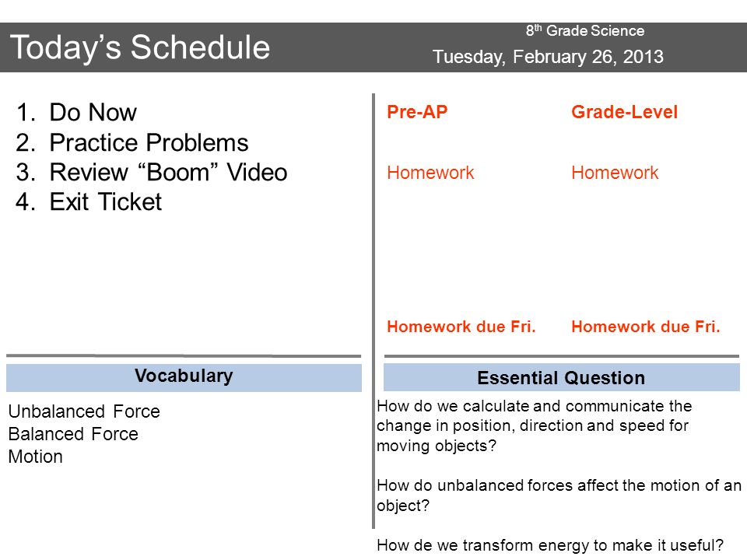Click the "Grade-Level" column heading
Screen dimensions: 747x560
(x=624, y=112)
